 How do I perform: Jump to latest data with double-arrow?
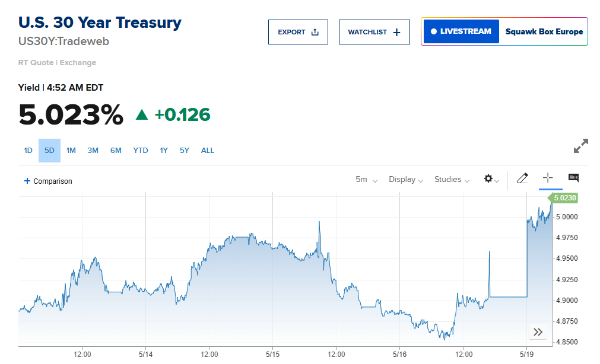[538, 332]
